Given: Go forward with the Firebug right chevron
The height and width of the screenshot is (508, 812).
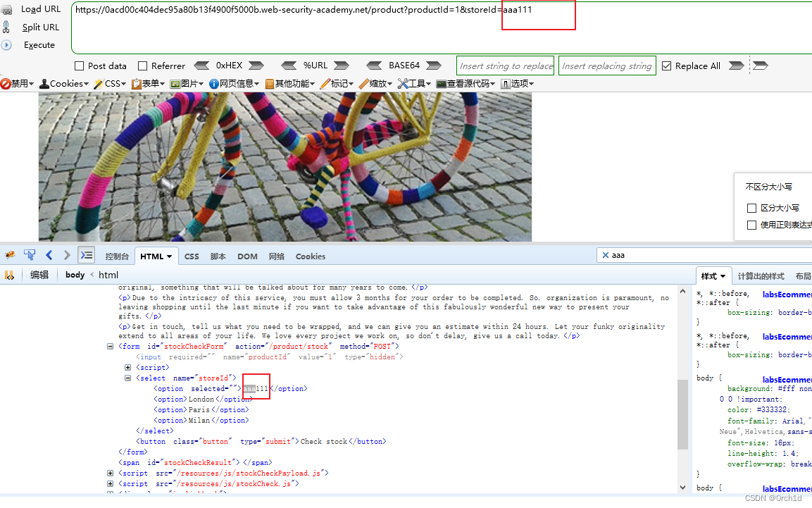Looking at the screenshot, I should click(x=67, y=255).
